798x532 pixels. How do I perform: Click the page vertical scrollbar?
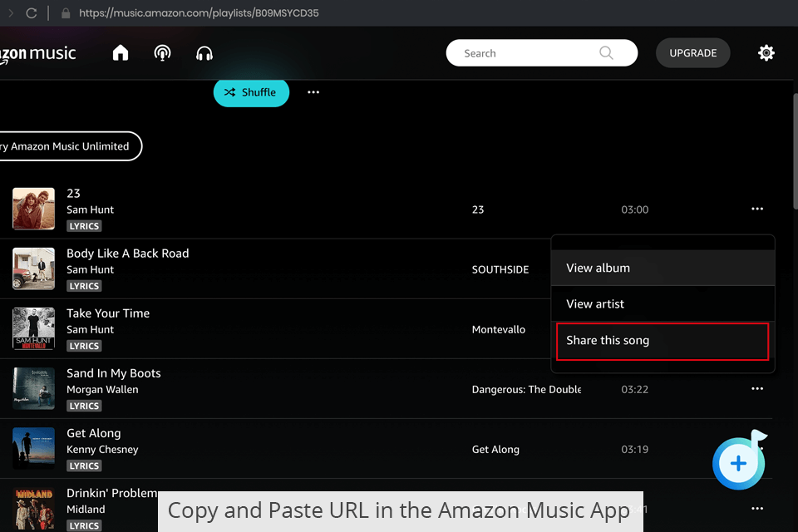click(795, 151)
